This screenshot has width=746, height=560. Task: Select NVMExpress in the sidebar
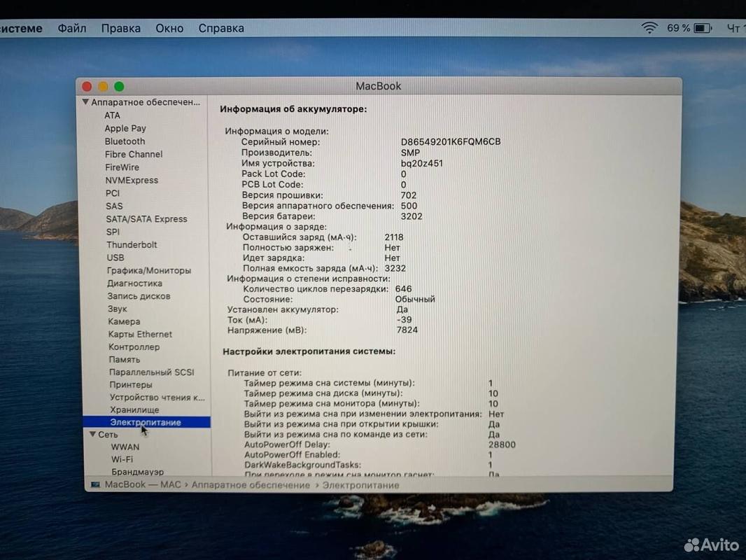tap(132, 180)
